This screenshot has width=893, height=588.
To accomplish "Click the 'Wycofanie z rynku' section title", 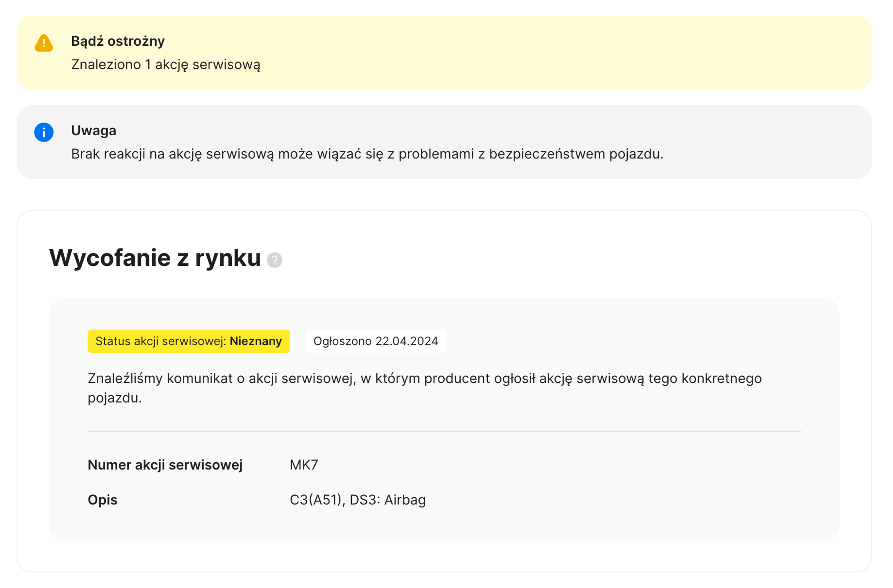I will coord(155,258).
